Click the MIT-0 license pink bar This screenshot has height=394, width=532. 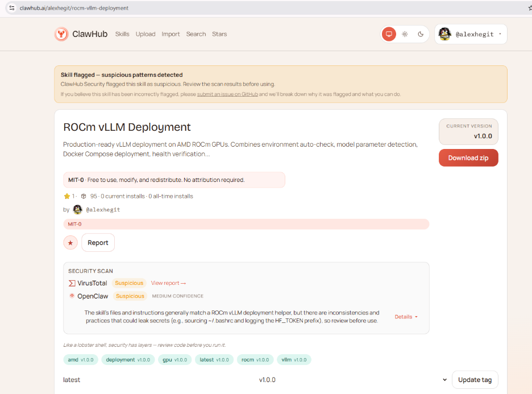246,224
